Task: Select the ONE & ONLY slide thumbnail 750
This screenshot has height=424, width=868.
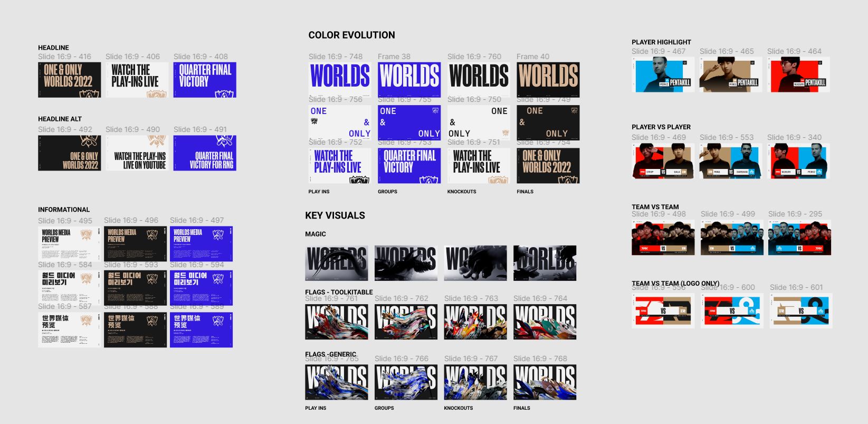Action: click(479, 123)
